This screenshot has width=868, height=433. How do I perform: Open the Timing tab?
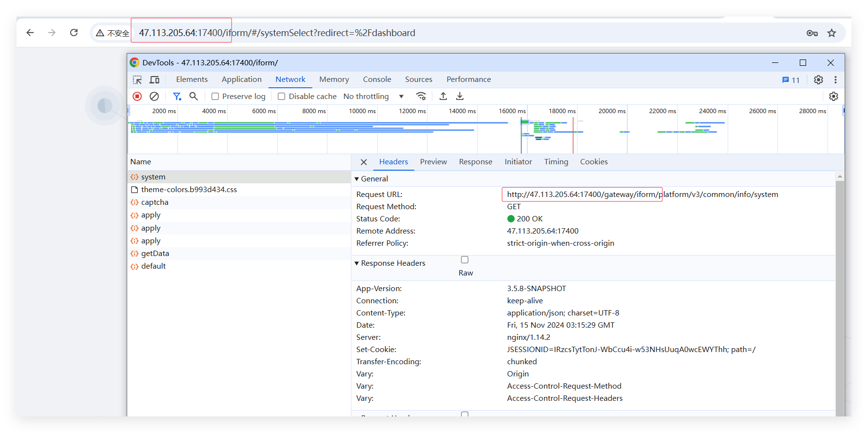556,162
